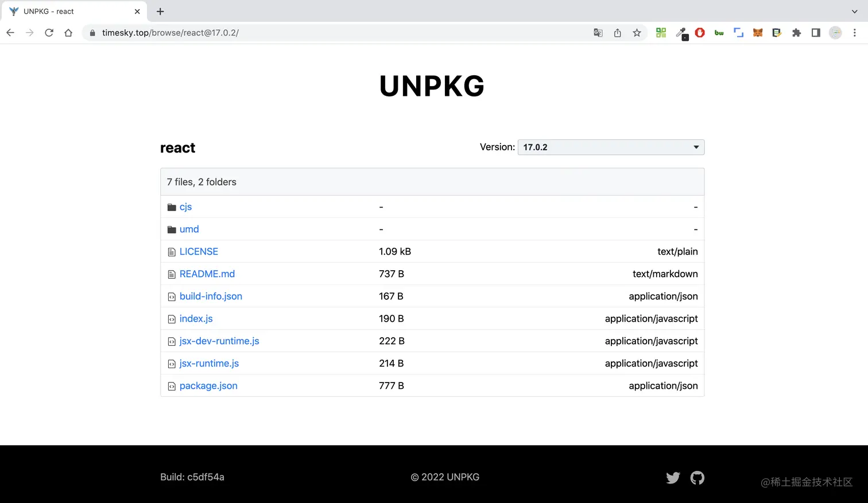Open the jsx-dev-runtime.js file link
868x503 pixels.
(x=219, y=341)
